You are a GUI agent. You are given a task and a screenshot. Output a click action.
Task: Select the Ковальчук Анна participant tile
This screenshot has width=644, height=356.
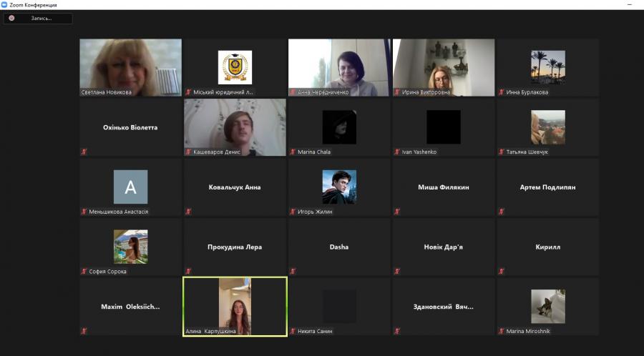click(x=235, y=187)
